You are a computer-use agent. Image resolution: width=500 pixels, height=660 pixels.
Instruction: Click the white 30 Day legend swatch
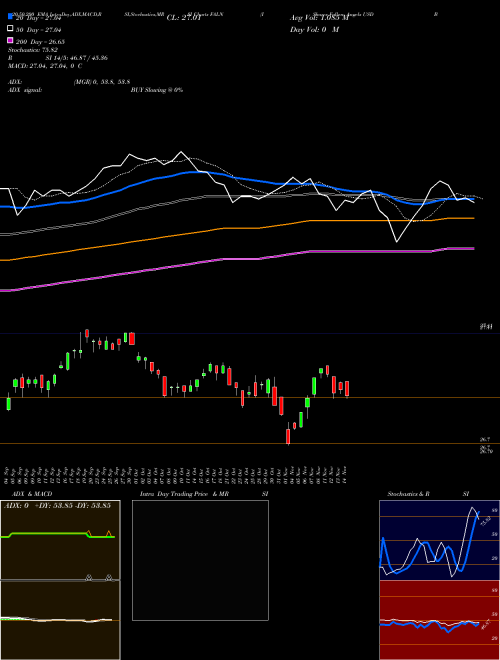10,28
